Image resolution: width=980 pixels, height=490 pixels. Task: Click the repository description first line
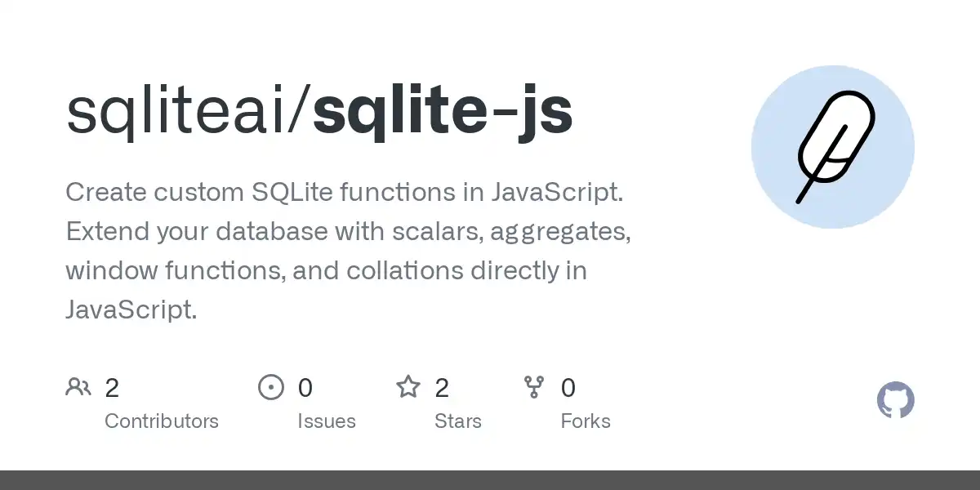345,193
